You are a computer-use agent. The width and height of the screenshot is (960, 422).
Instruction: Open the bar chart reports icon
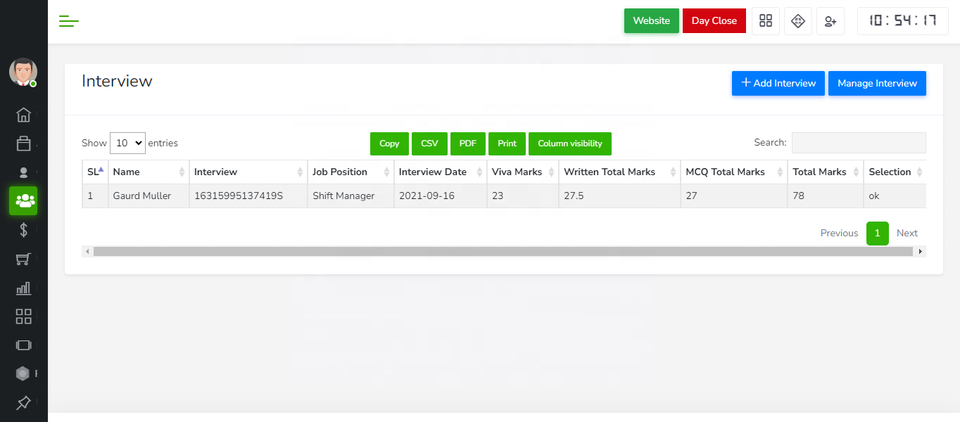(x=24, y=288)
